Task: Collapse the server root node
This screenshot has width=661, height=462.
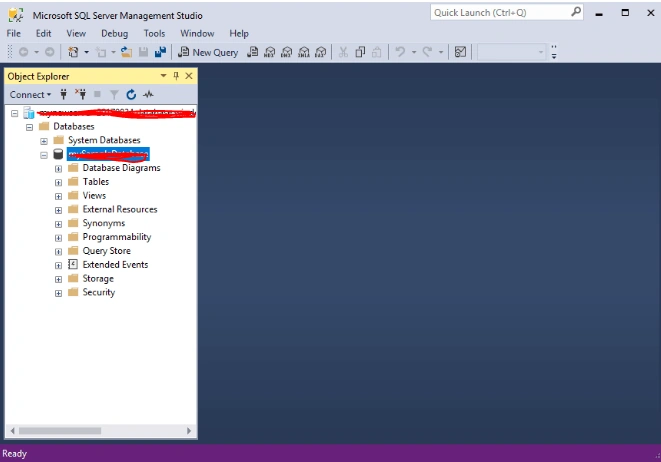Action: tap(15, 113)
